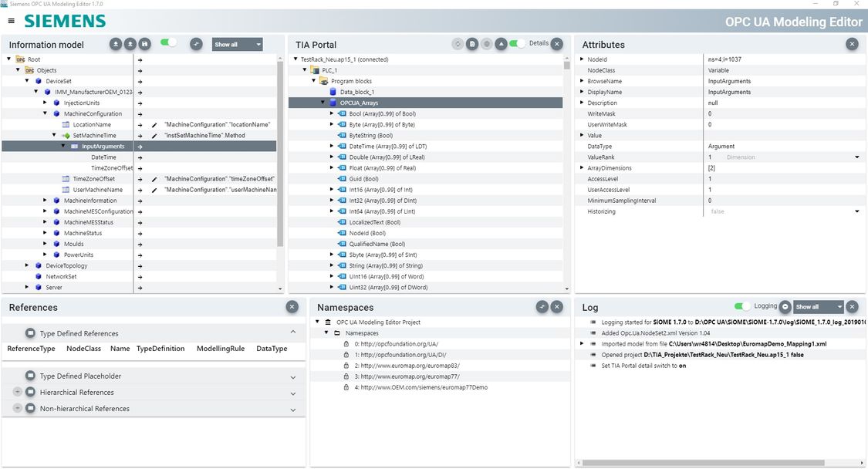Select the String array entry in TIA Portal

386,266
